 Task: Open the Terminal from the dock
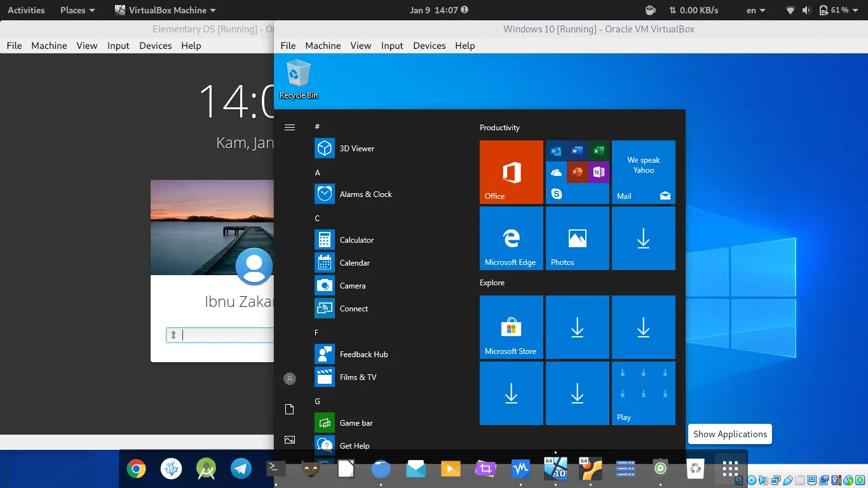coord(276,469)
